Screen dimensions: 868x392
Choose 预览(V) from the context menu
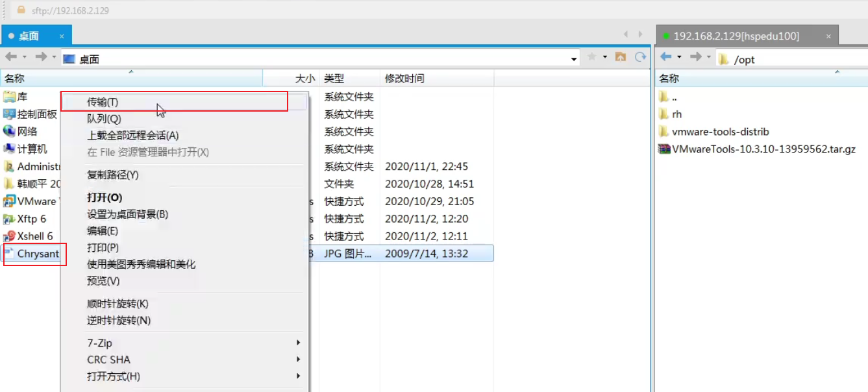[x=184, y=281]
